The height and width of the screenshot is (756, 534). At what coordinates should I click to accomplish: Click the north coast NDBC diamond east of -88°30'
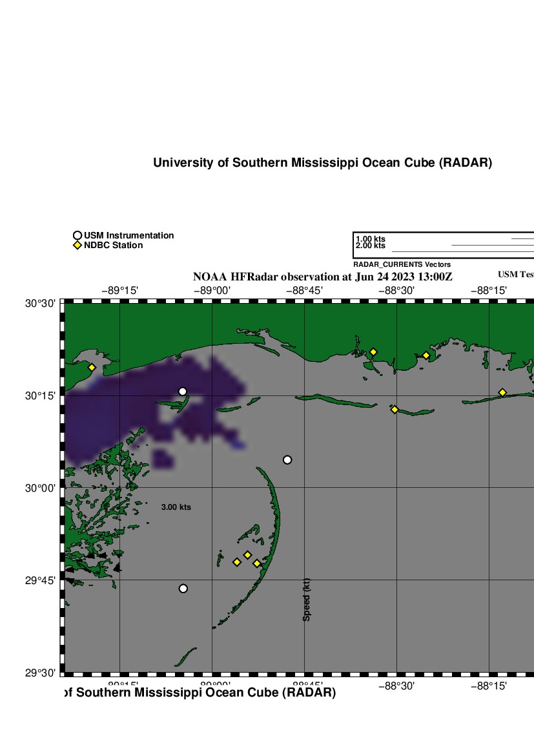[x=426, y=355]
